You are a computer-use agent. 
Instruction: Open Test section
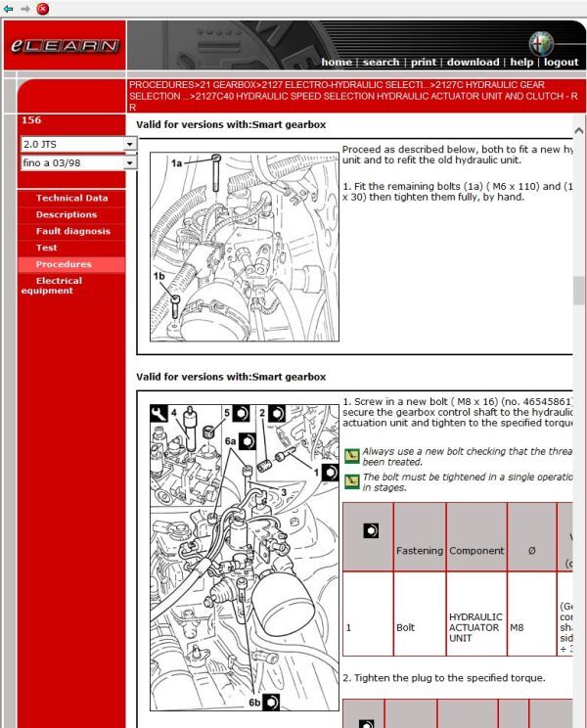[46, 248]
